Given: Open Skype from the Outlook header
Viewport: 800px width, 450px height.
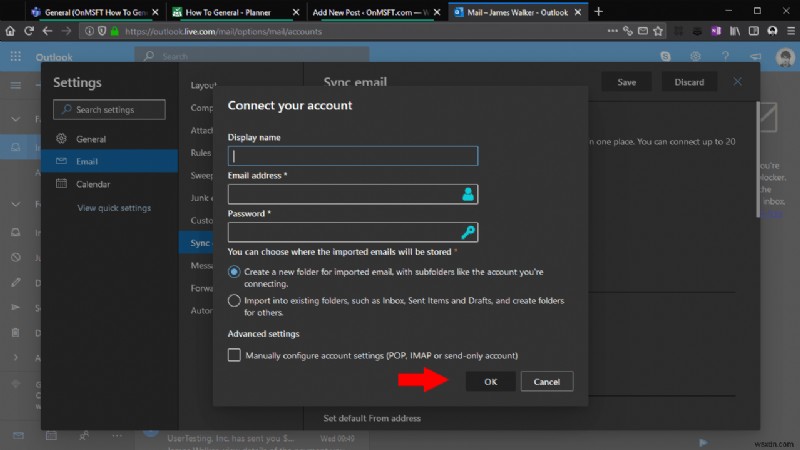Looking at the screenshot, I should 665,56.
